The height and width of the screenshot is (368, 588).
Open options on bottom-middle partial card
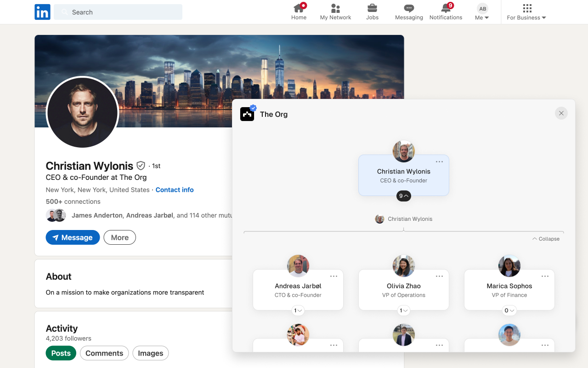[439, 345]
